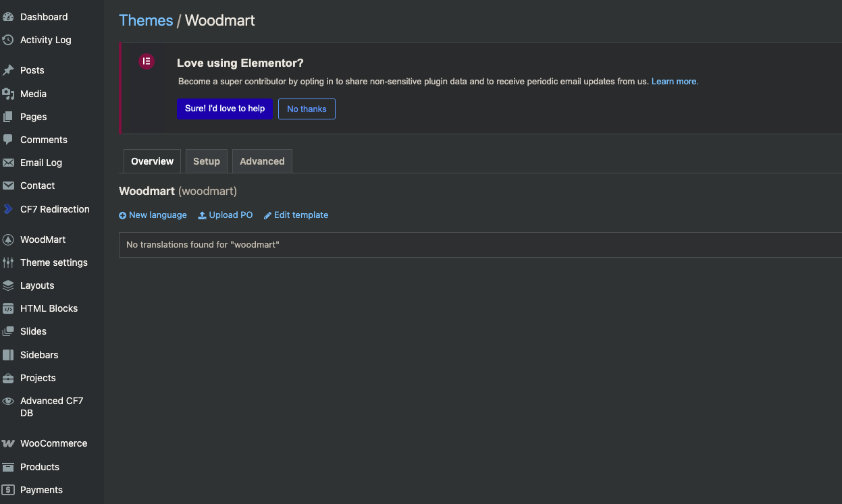Switch to the Overview tab

(x=152, y=161)
